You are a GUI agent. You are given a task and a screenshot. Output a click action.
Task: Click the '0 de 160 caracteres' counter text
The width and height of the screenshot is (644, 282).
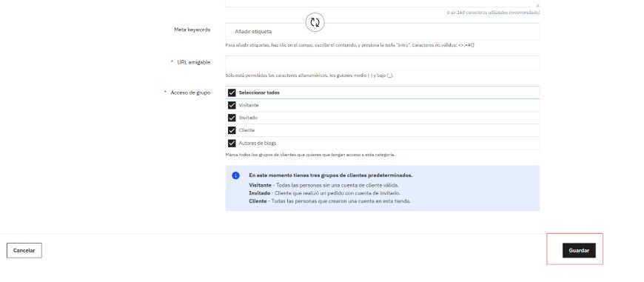pyautogui.click(x=493, y=13)
